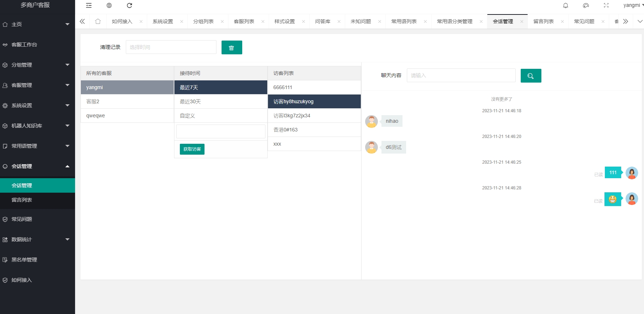The width and height of the screenshot is (644, 314).
Task: Choose 最近30天 reception time
Action: pos(221,101)
